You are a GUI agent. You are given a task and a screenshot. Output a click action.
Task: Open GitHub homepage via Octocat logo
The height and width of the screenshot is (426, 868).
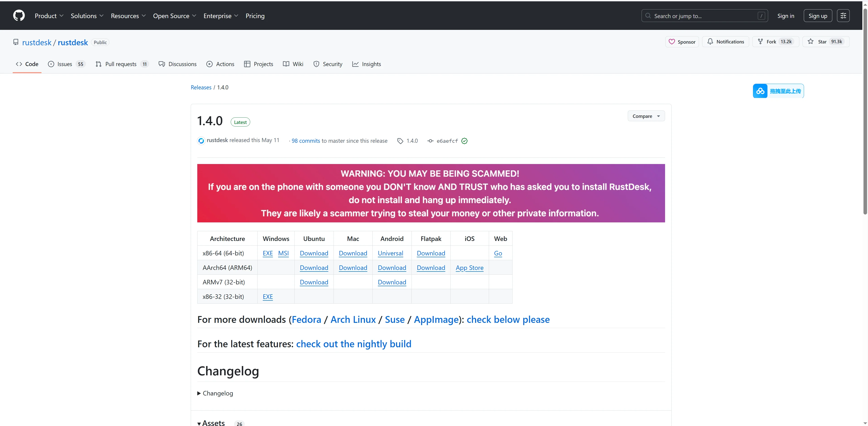coord(19,16)
